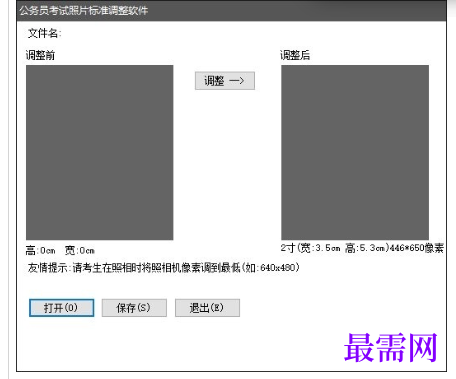Click the 调整前 label
Viewport: 456px width, 379px height.
tap(40, 55)
